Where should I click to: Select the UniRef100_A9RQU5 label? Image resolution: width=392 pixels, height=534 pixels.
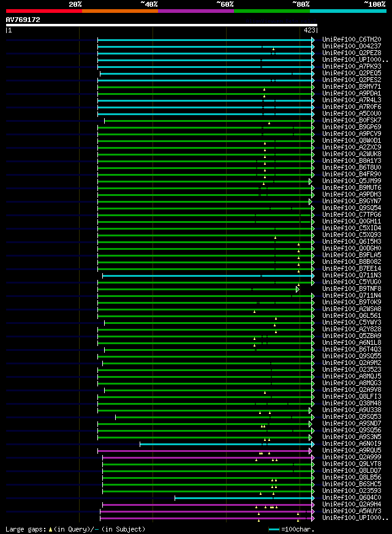(352, 451)
